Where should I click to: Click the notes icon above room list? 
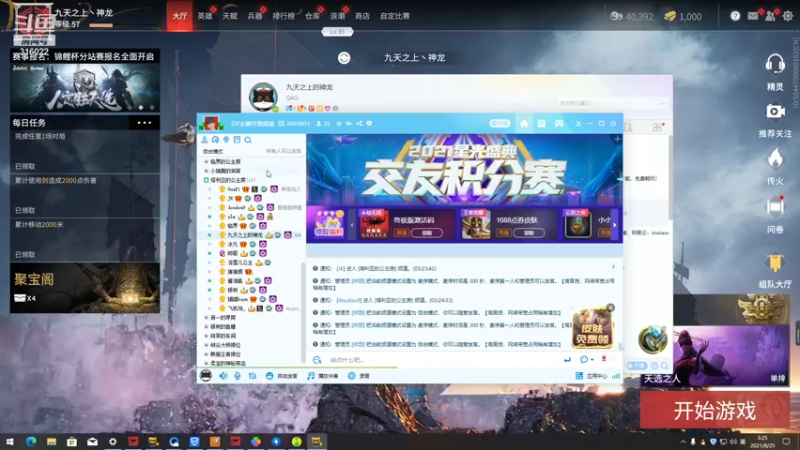(237, 140)
